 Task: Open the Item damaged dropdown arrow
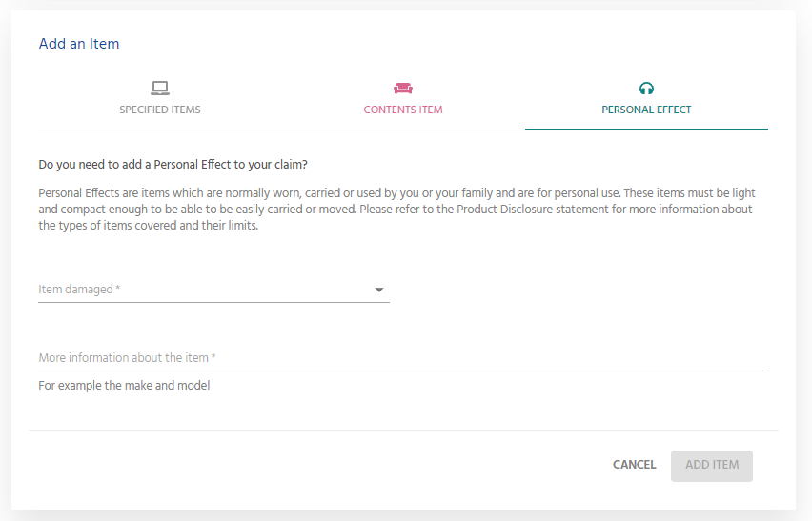pyautogui.click(x=379, y=290)
